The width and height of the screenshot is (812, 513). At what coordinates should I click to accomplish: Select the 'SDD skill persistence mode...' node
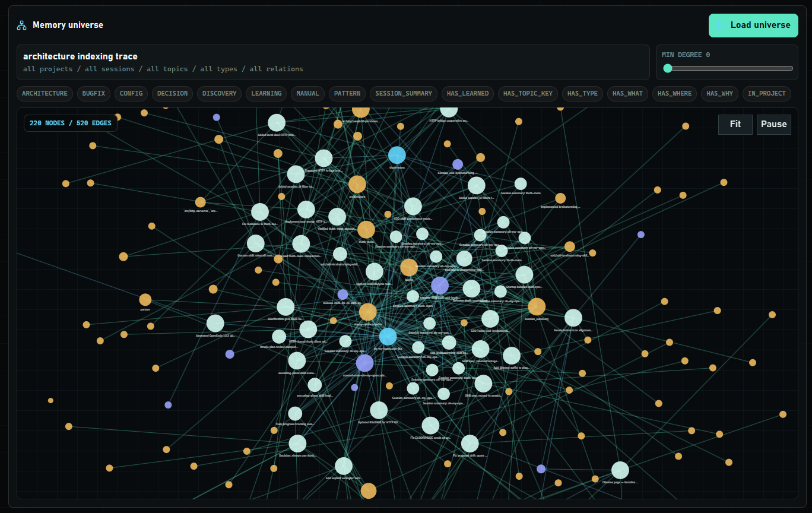point(413,207)
